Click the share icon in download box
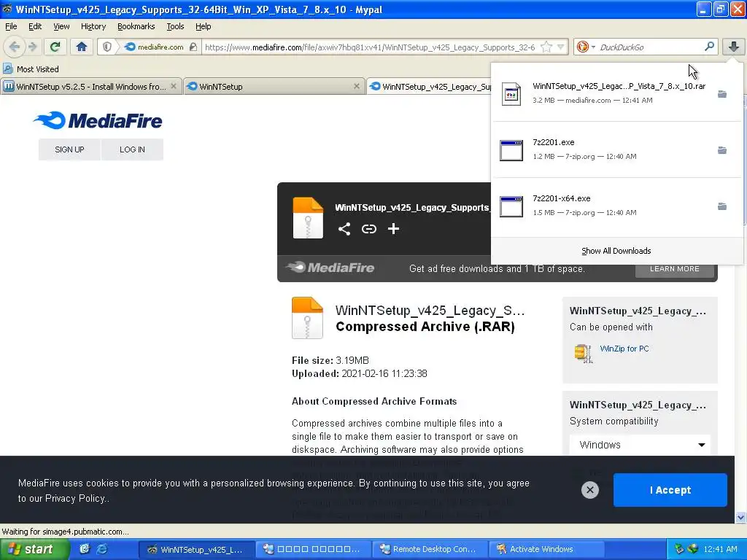The image size is (747, 560). coord(344,229)
